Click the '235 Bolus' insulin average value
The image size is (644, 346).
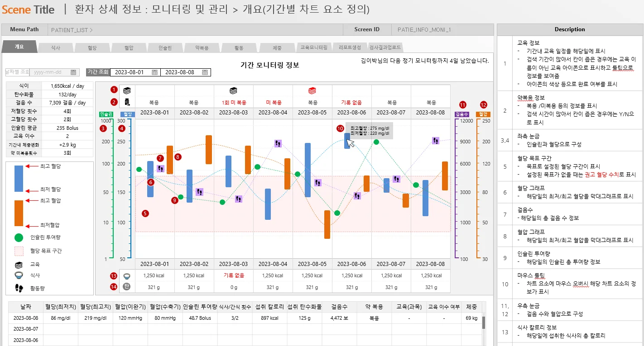(67, 128)
